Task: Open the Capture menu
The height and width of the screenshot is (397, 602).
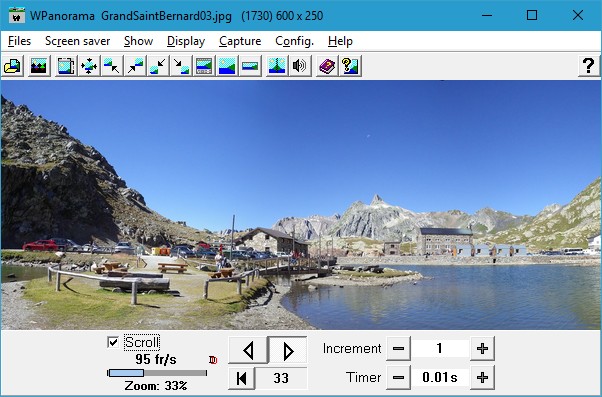Action: 240,41
